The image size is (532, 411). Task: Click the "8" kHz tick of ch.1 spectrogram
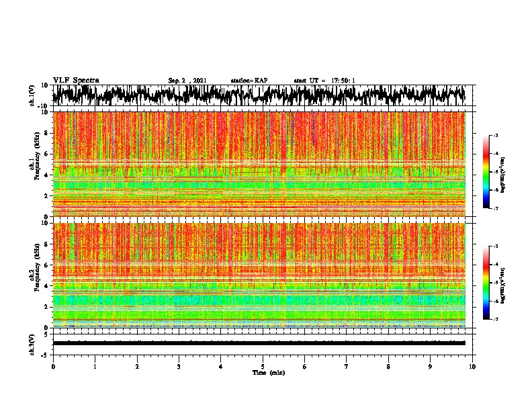(46, 133)
